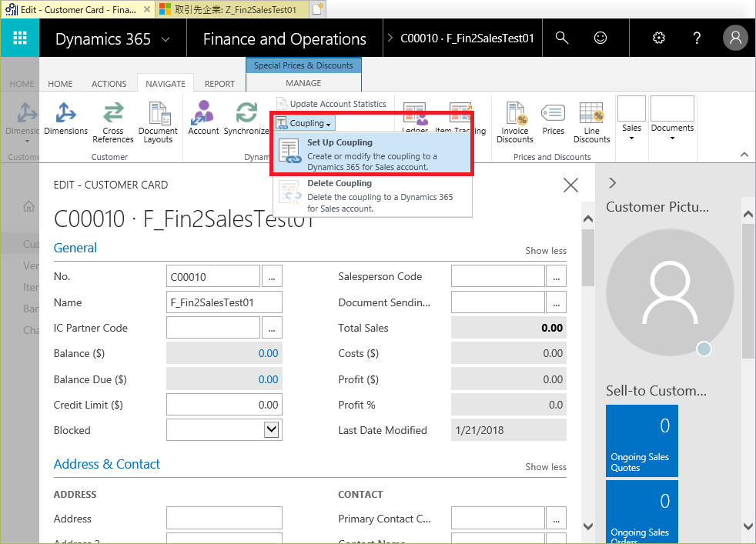Collapse the FactBox pane chevron
Screen dimensions: 756x544
click(x=612, y=183)
